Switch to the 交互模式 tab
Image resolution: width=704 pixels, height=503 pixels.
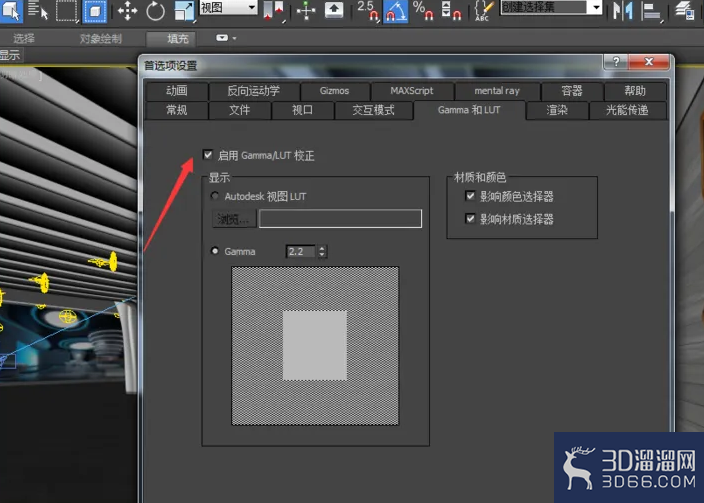(x=374, y=110)
